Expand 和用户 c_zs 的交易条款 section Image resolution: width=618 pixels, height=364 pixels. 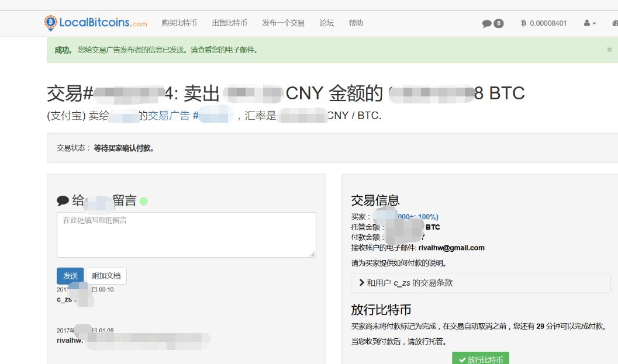[x=409, y=283]
